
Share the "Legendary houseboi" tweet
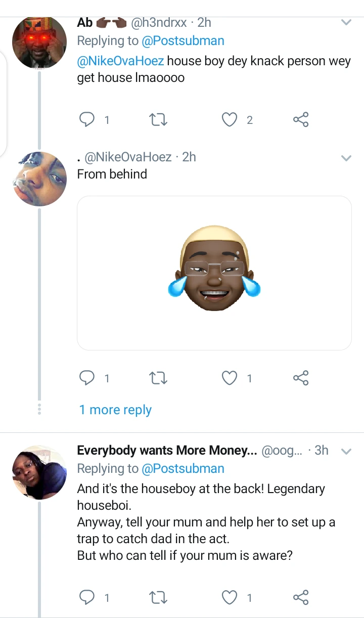(300, 597)
